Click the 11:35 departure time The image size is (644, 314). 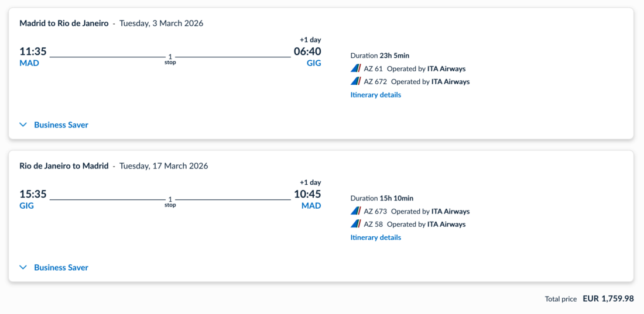tap(33, 51)
